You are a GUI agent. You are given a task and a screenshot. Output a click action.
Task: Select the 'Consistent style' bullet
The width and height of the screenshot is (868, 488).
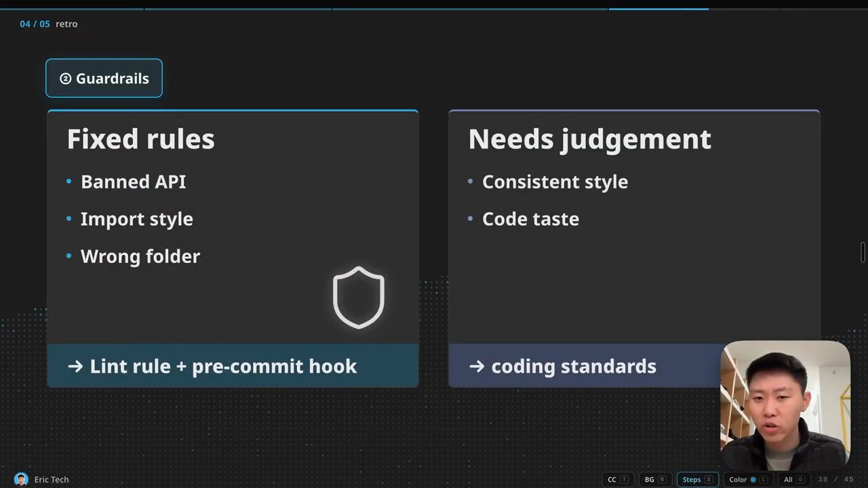(x=555, y=182)
